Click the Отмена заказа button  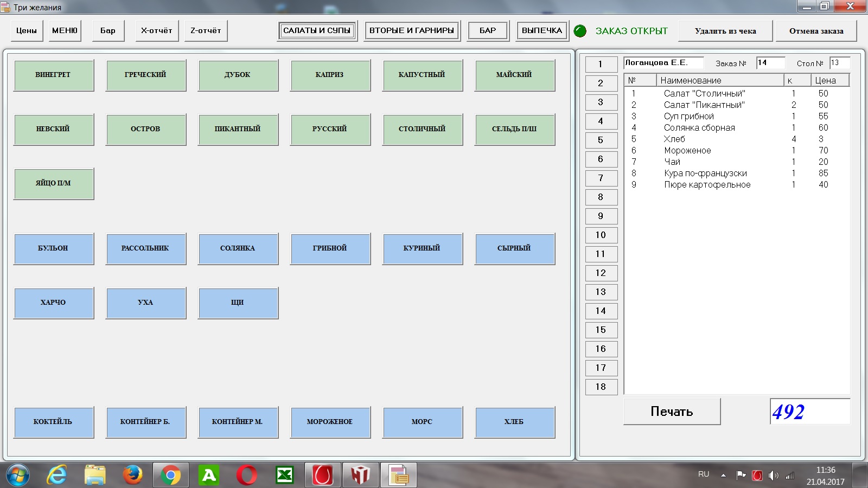(816, 31)
